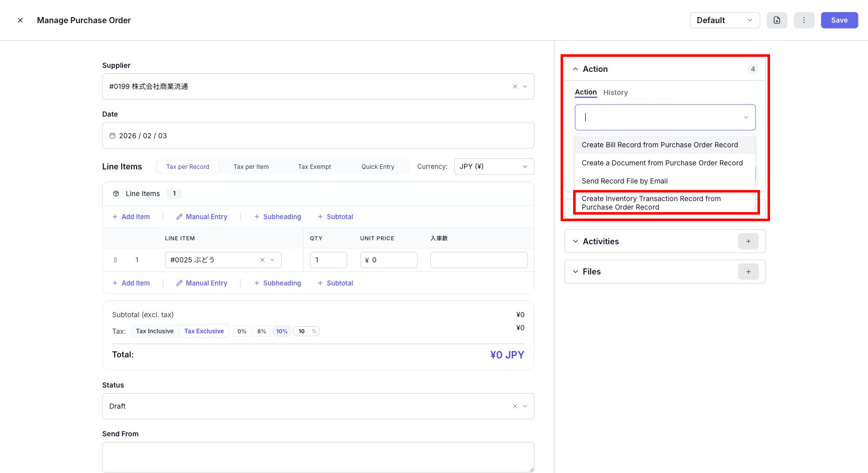
Task: Choose Send Record File by Email
Action: click(665, 181)
